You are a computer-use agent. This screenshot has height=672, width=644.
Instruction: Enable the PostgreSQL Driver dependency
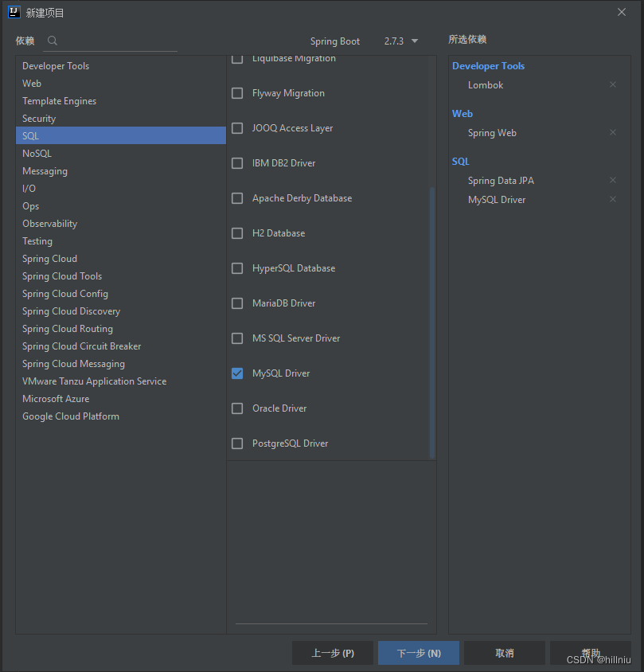[237, 443]
